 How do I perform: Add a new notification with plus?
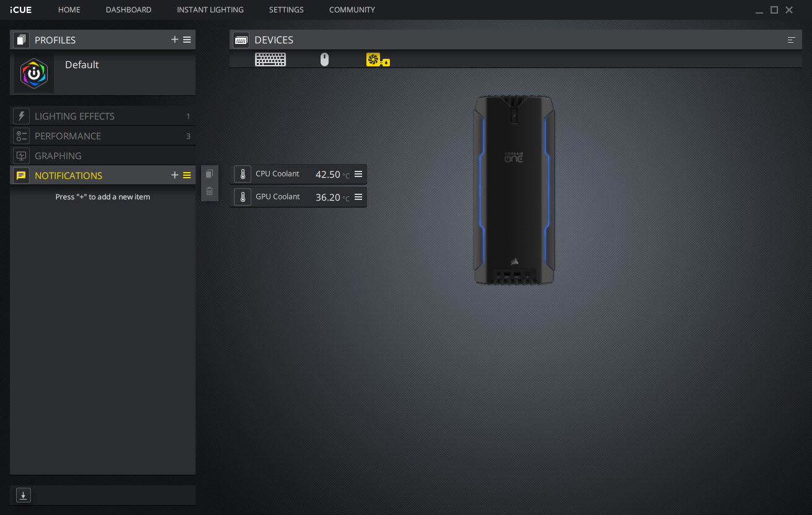[x=175, y=175]
